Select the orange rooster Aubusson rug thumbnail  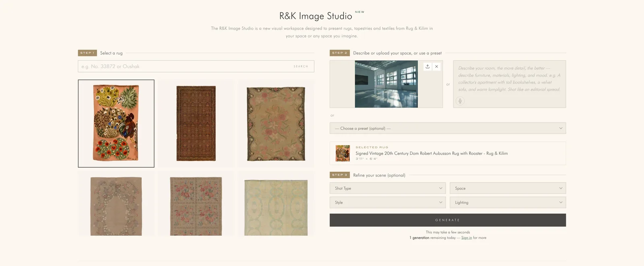click(116, 123)
